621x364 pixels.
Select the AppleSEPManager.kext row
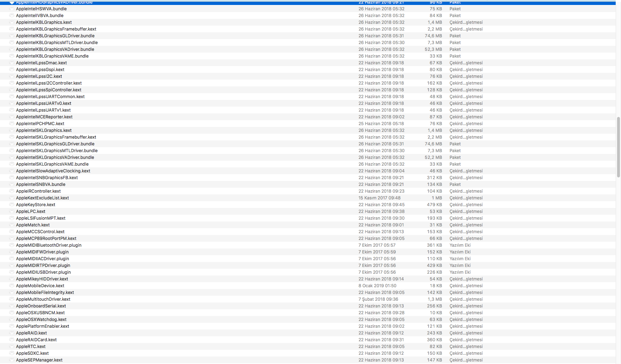pyautogui.click(x=39, y=360)
